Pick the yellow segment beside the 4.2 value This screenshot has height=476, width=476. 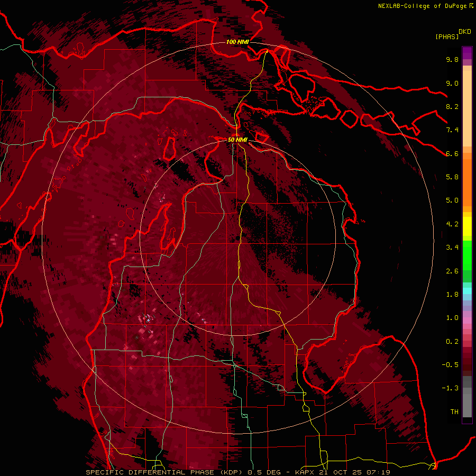(467, 226)
